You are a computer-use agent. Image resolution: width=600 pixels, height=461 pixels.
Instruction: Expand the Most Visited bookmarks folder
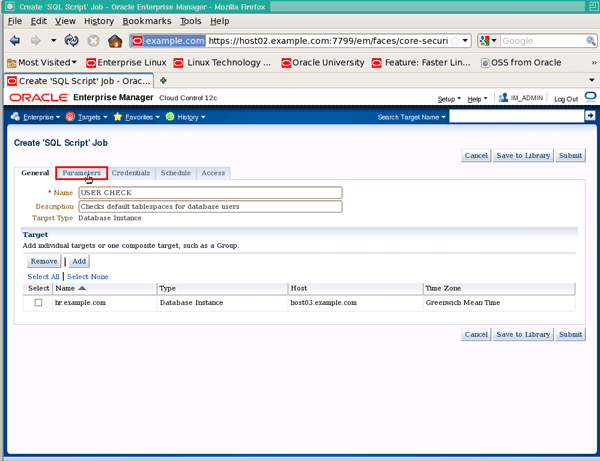(x=42, y=62)
